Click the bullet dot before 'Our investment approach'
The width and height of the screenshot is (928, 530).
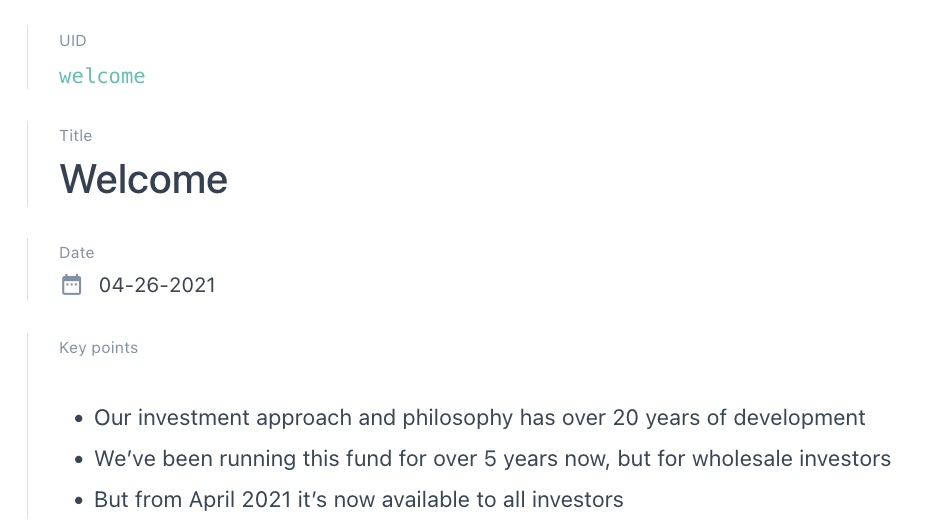point(79,419)
